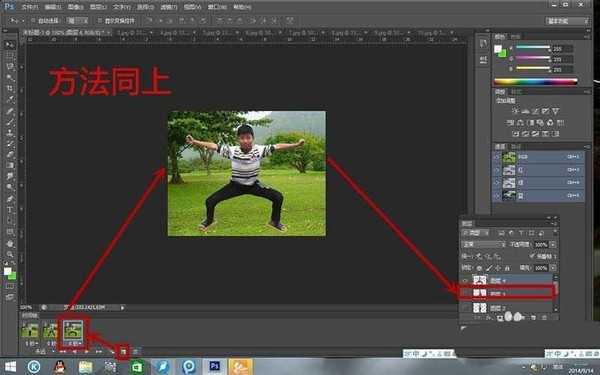The width and height of the screenshot is (600, 375).
Task: Select the Gradient tool
Action: tap(10, 165)
